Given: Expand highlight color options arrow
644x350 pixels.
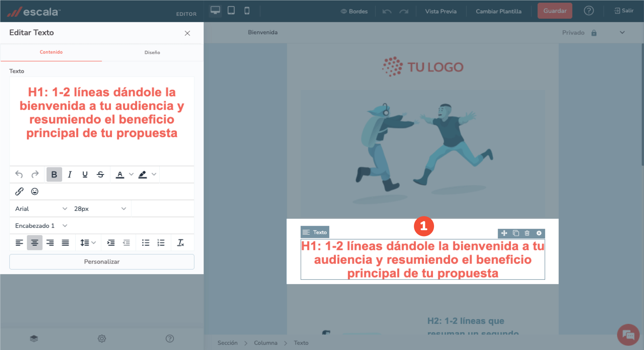Looking at the screenshot, I should coord(154,174).
